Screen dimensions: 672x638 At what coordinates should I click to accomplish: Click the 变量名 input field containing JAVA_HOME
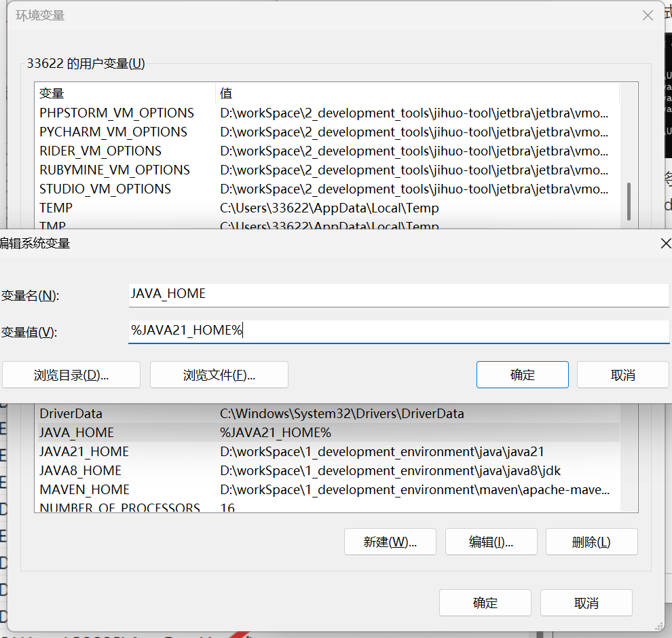pyautogui.click(x=398, y=295)
